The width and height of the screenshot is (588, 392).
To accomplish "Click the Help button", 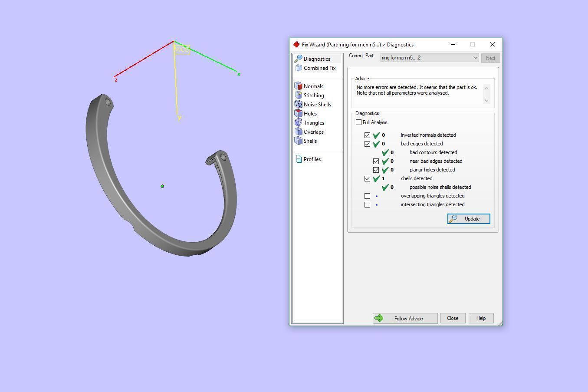I will pos(481,318).
